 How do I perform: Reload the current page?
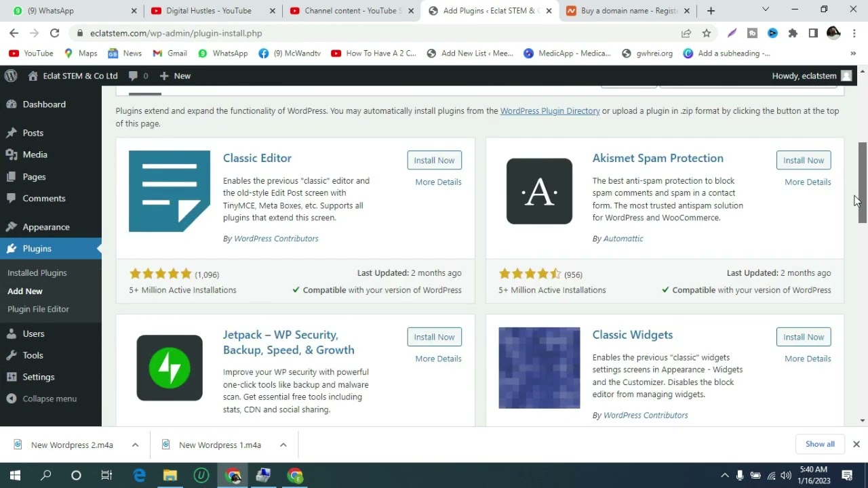(x=55, y=33)
